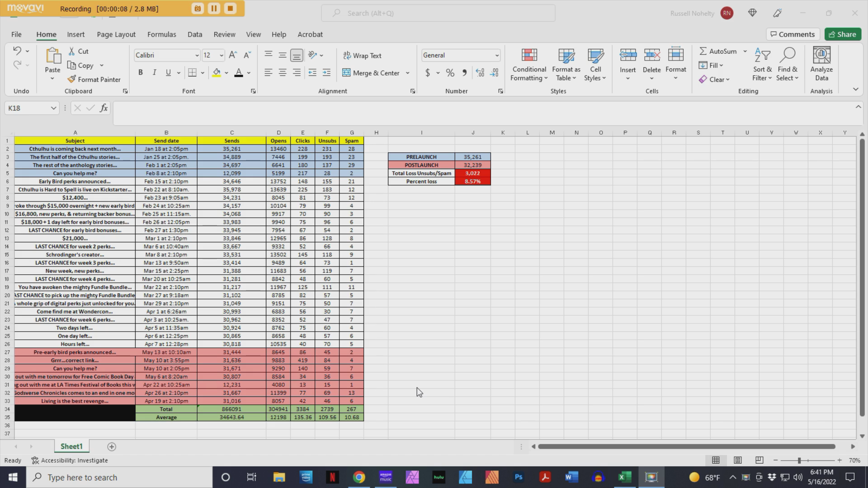
Task: Expand the General number format dropdown
Action: tap(497, 56)
